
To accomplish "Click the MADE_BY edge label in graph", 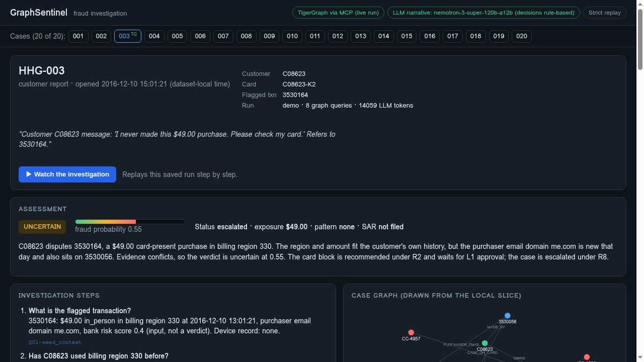I will point(496,327).
